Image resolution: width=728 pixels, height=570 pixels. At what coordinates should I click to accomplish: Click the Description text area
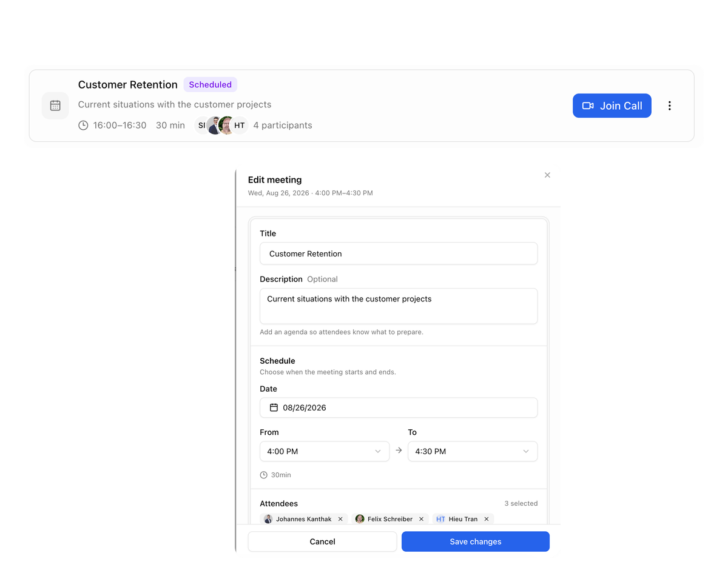(x=399, y=306)
